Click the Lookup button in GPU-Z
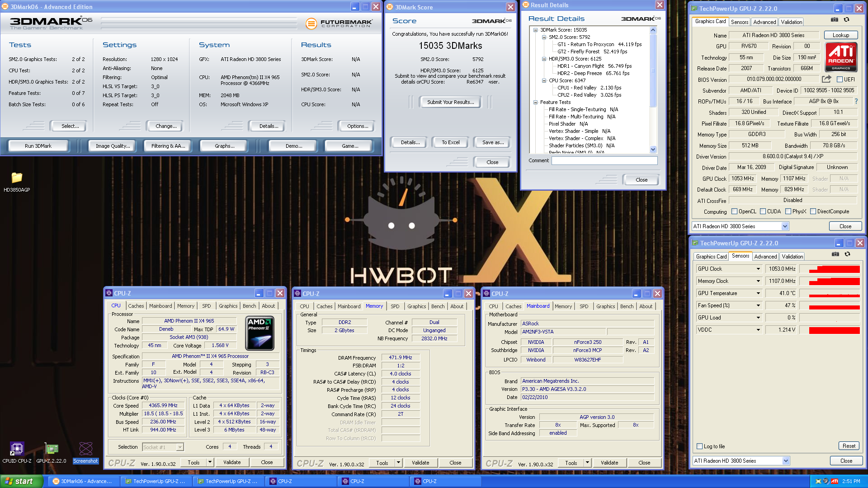868x488 pixels. tap(841, 35)
